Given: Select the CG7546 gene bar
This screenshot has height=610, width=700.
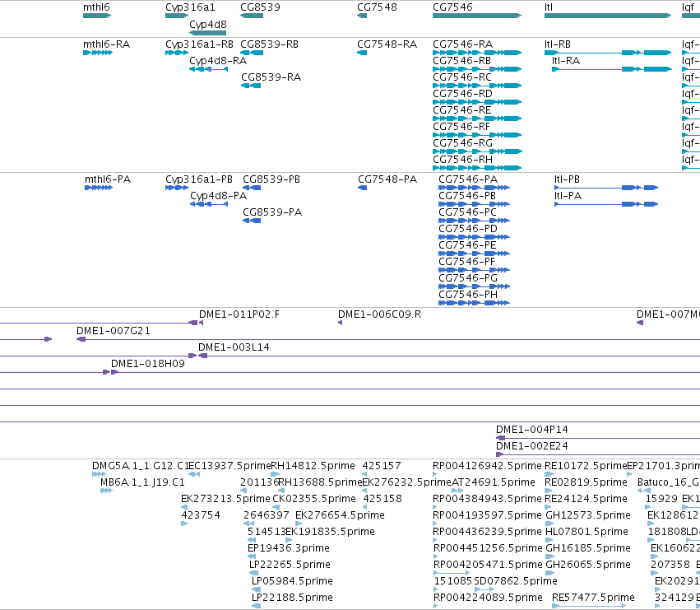Looking at the screenshot, I should 477,16.
